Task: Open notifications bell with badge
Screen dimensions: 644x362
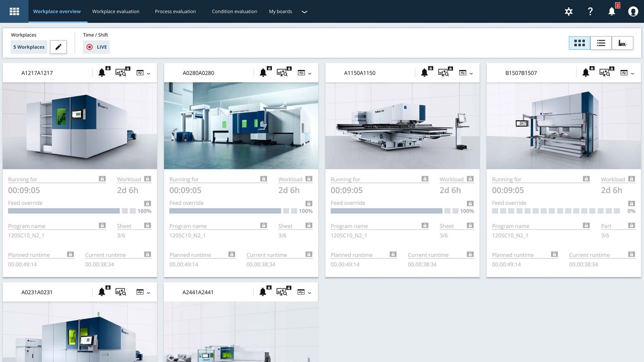Action: [612, 12]
